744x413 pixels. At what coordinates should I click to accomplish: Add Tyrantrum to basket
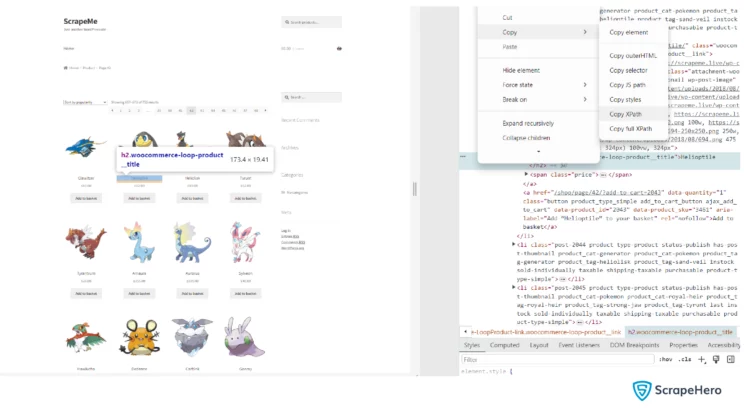[86, 294]
